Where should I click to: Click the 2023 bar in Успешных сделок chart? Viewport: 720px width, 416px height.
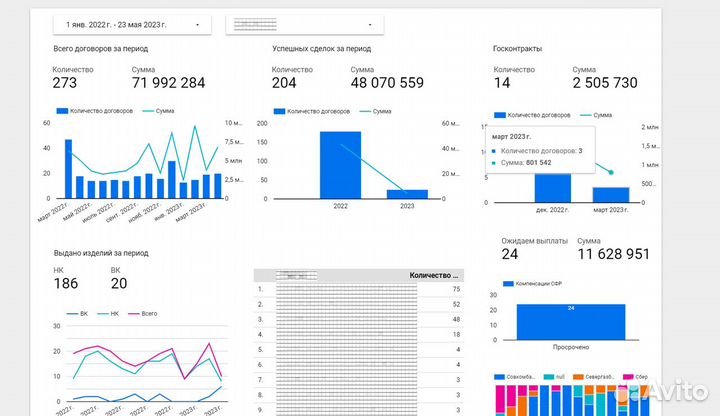point(407,193)
